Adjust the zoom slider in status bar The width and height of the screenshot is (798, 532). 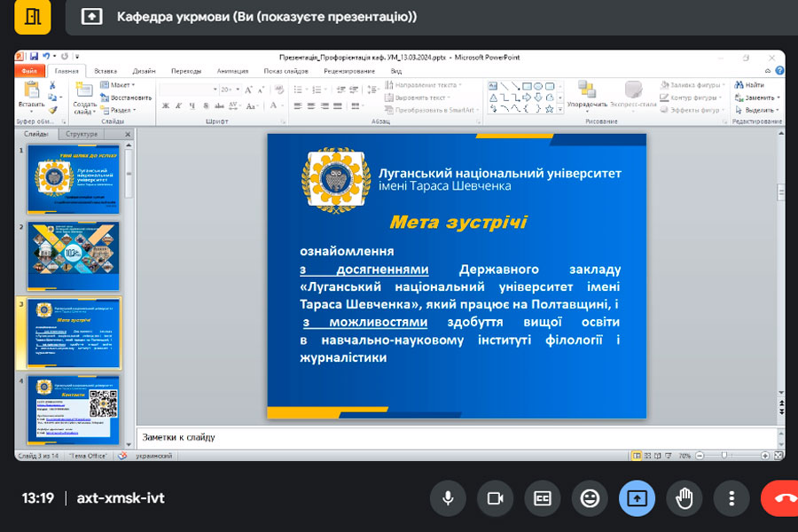[x=725, y=455]
